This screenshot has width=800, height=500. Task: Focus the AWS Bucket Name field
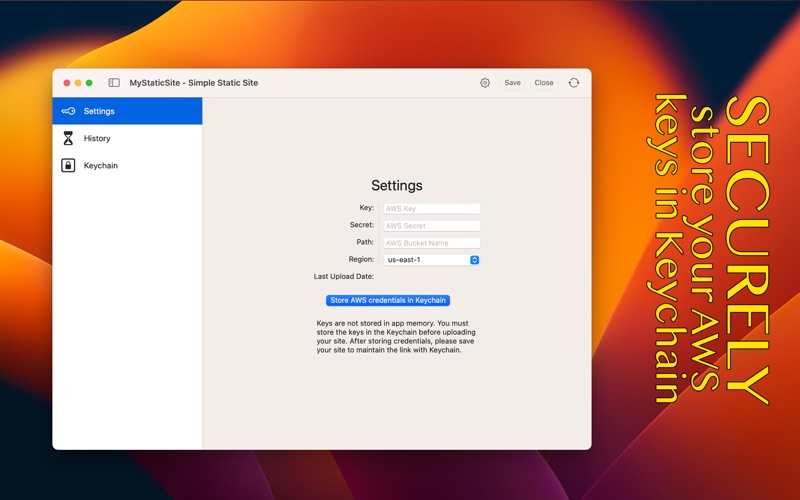(x=432, y=243)
